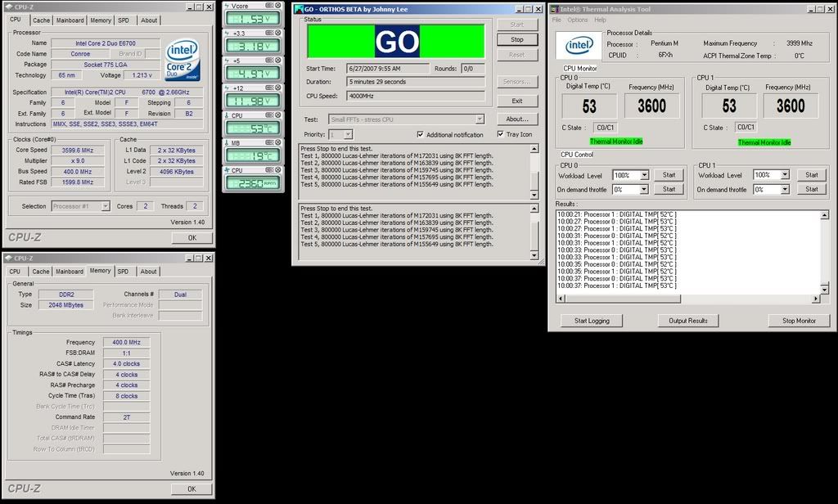
Task: Open Options menu in Thermal Analysis Tool
Action: pos(577,20)
